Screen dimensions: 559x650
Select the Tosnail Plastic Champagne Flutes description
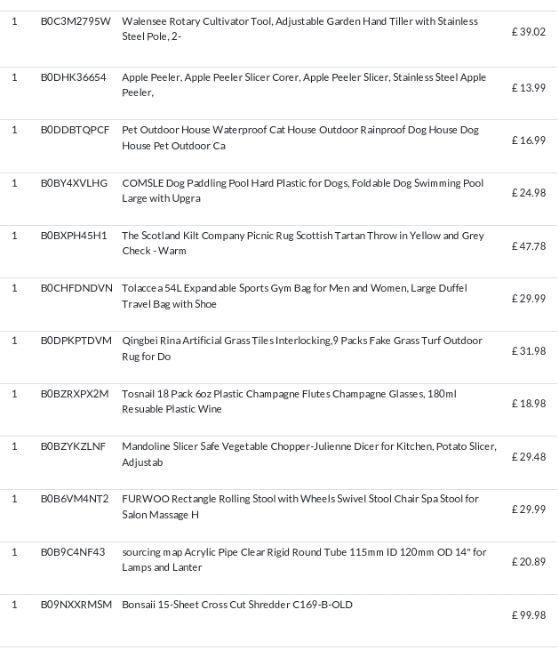[289, 401]
